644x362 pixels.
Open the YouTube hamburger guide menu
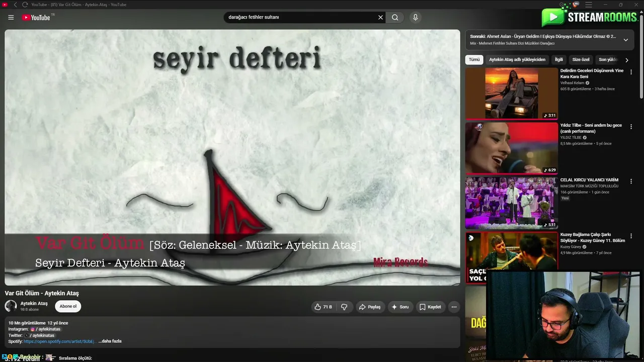[11, 17]
